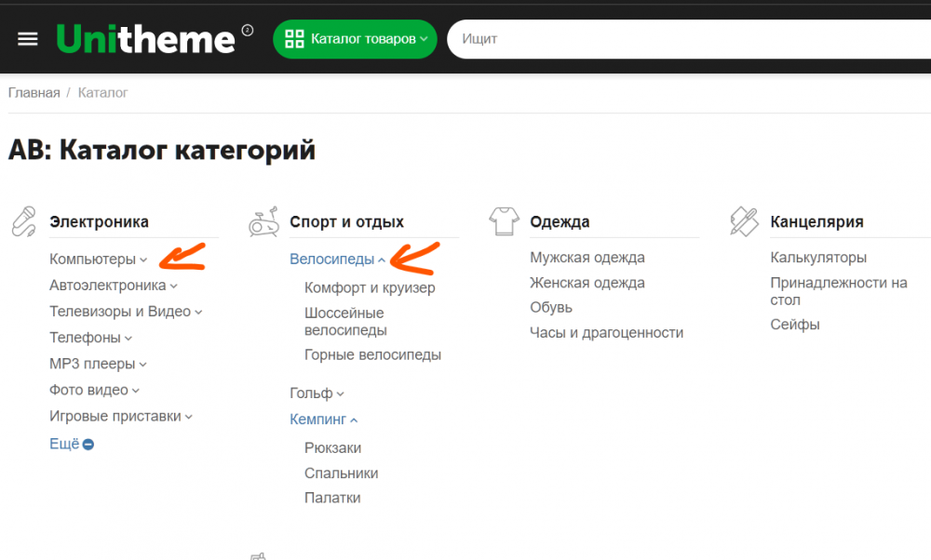
Task: Click the t-shirt Clothing category icon
Action: [504, 221]
